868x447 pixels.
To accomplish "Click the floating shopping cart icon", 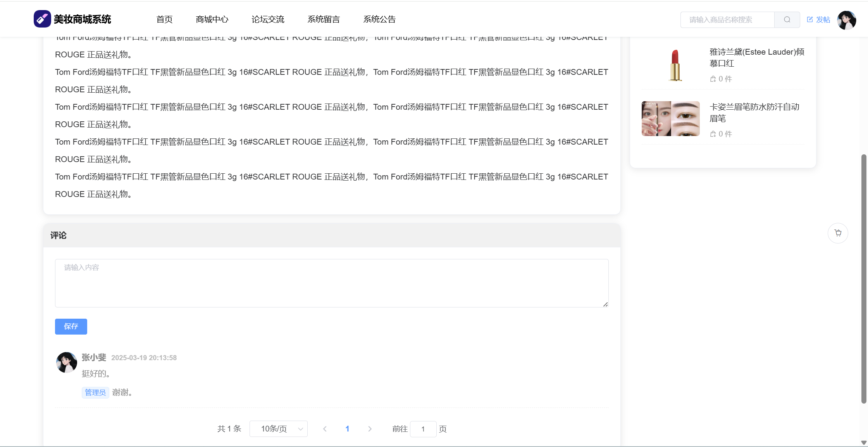I will click(838, 233).
